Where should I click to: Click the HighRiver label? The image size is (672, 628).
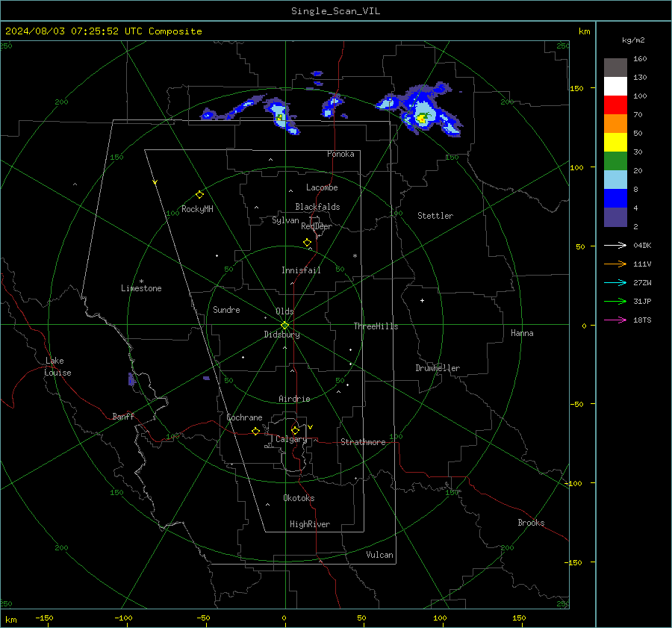point(310,524)
